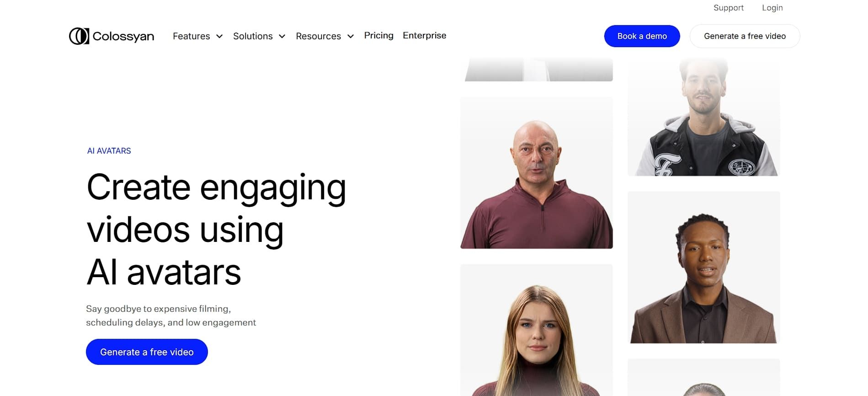Expand the Features dropdown chevron
This screenshot has width=868, height=396.
[x=219, y=37]
